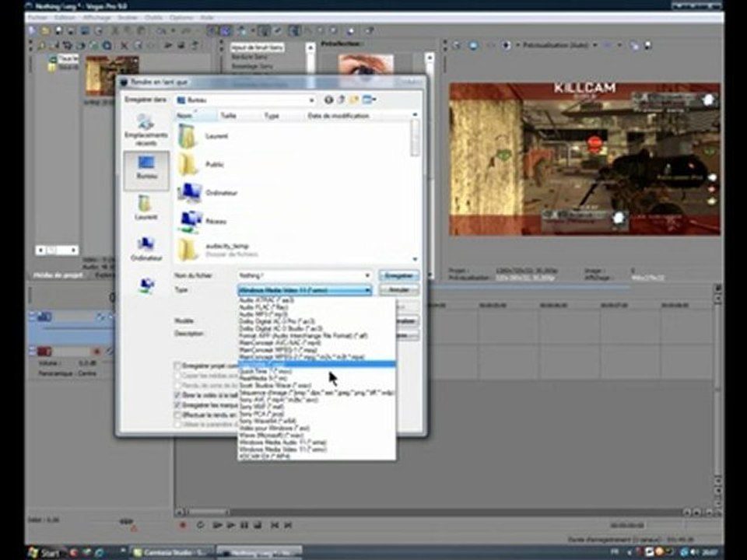Click the Save disk icon in Vegas toolbar
Screen dimensions: 747x560
coord(58,30)
